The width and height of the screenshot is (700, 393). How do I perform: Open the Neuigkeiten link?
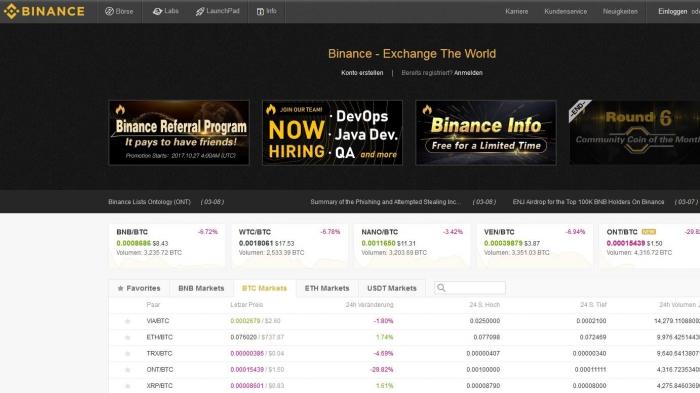pyautogui.click(x=620, y=12)
